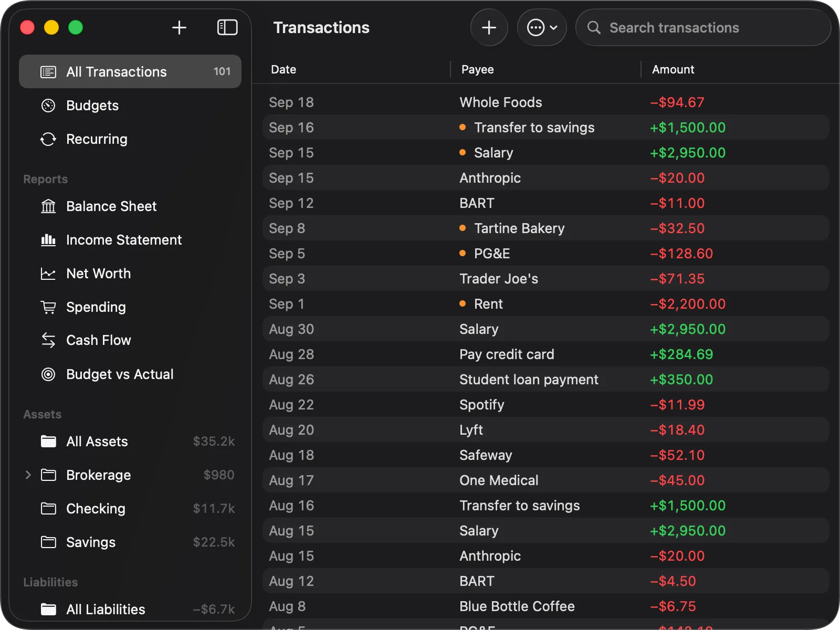Open the Cash Flow arrows icon
840x630 pixels.
point(48,340)
